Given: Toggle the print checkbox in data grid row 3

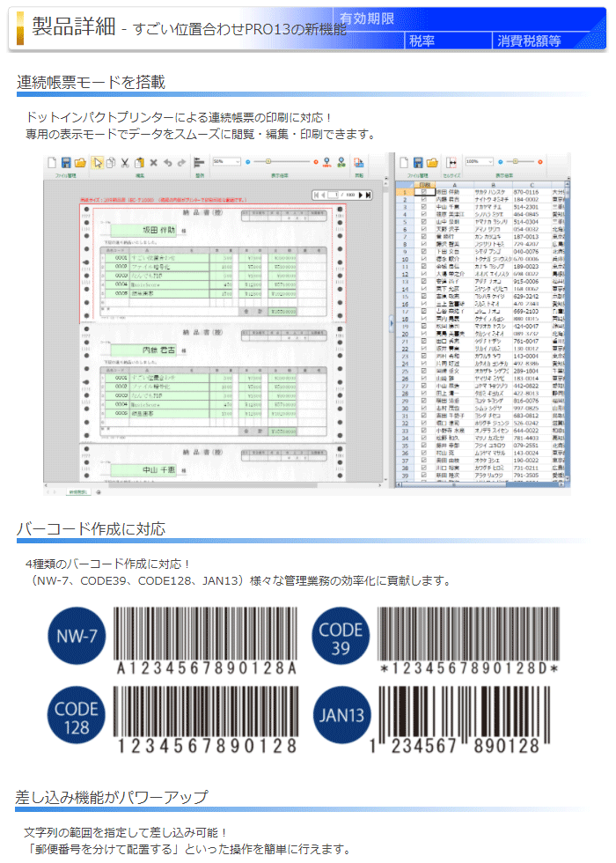Looking at the screenshot, I should [424, 208].
